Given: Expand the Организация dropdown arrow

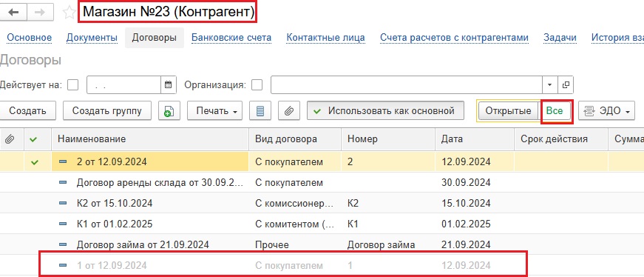Looking at the screenshot, I should coord(549,84).
